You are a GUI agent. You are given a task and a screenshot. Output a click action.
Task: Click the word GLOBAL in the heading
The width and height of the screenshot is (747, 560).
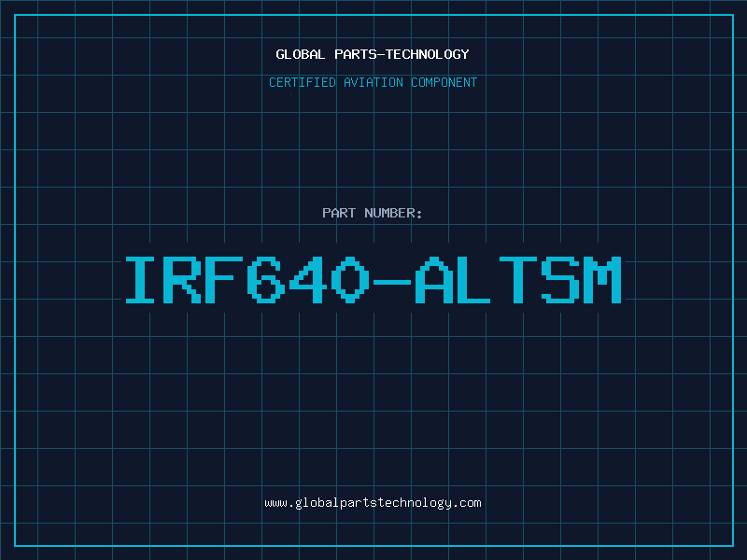point(301,54)
